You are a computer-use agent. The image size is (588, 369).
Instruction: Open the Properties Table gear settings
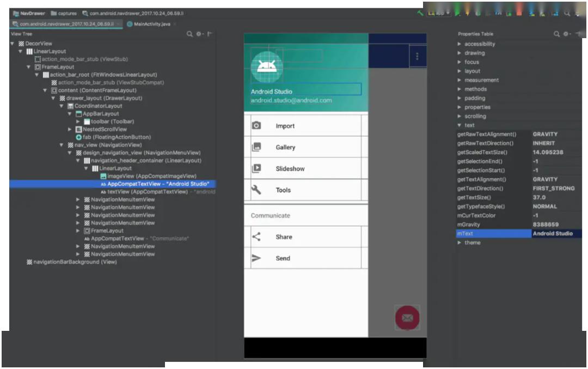567,34
